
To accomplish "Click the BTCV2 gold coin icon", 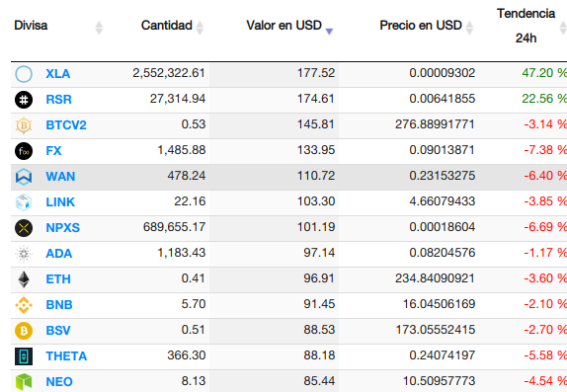I will [24, 125].
